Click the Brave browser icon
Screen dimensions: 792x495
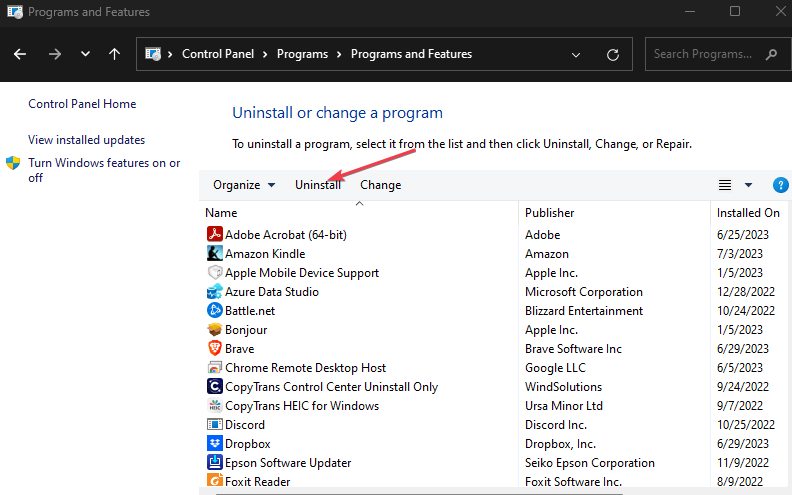pyautogui.click(x=214, y=348)
